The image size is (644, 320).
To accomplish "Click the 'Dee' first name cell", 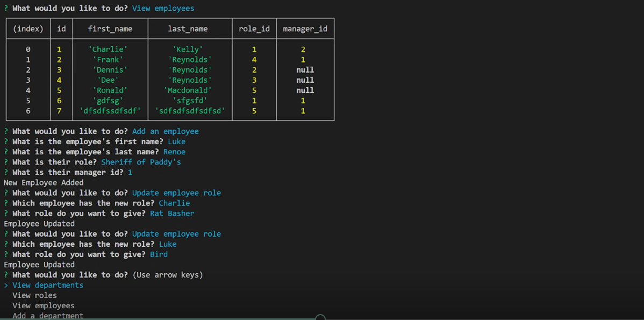I will [x=108, y=80].
